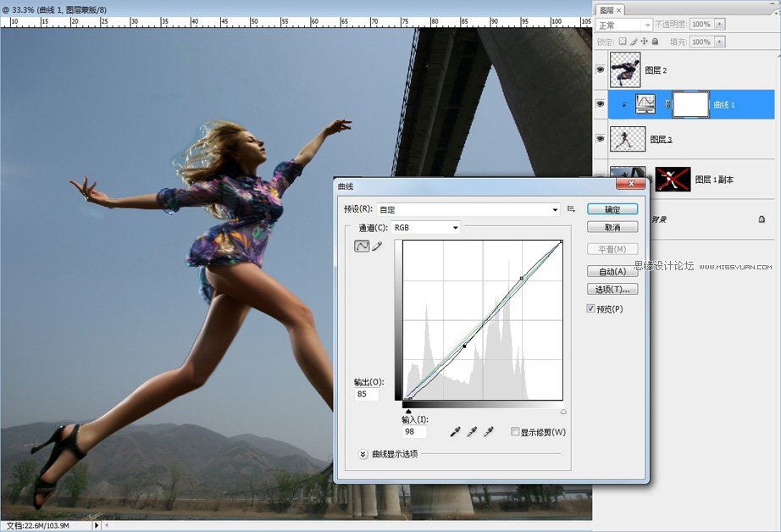This screenshot has width=781, height=532.
Task: Click the lock position icon
Action: click(644, 42)
